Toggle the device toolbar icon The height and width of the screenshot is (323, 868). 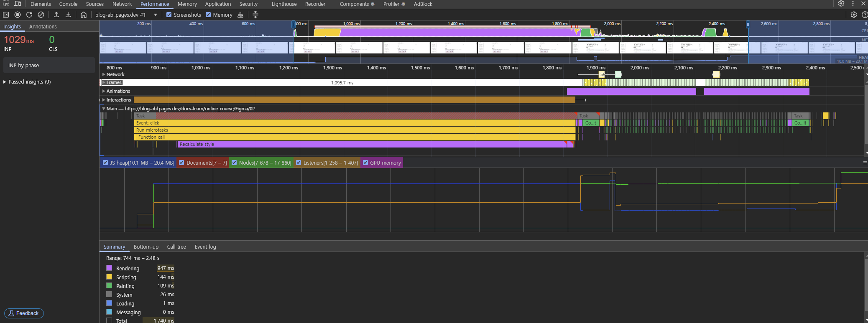[x=18, y=4]
